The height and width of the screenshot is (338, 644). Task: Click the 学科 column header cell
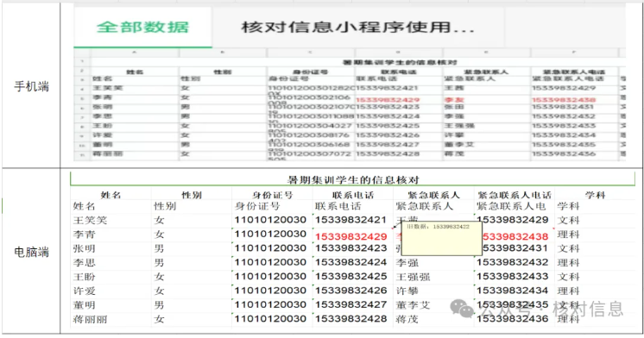(595, 195)
